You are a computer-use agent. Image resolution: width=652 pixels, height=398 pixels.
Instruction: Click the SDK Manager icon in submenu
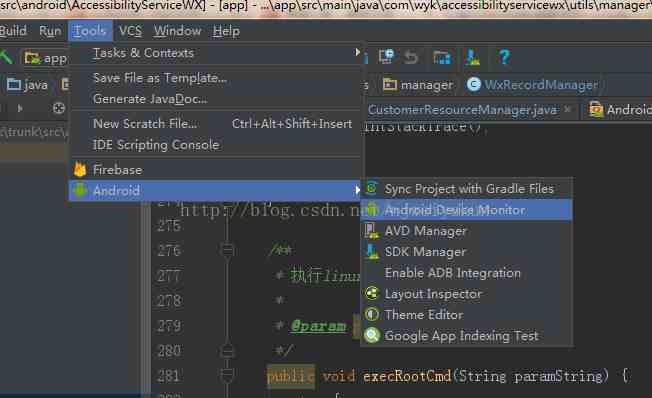[x=372, y=252]
